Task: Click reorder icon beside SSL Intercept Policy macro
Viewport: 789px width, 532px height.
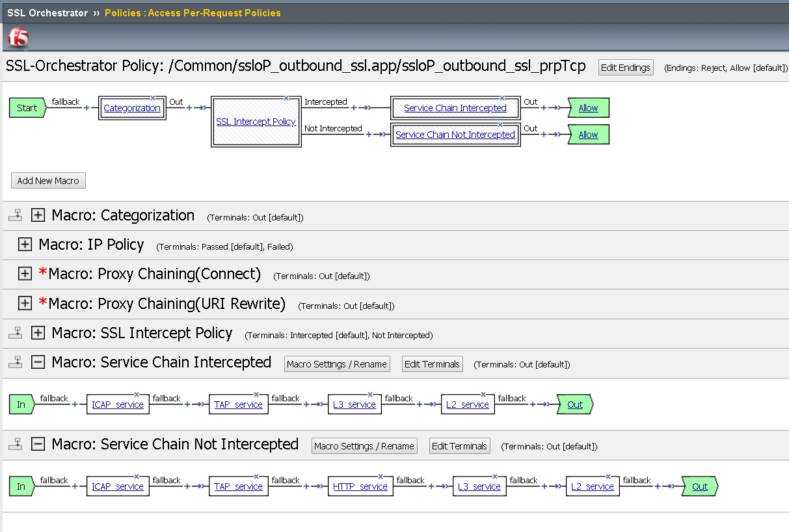Action: point(15,334)
